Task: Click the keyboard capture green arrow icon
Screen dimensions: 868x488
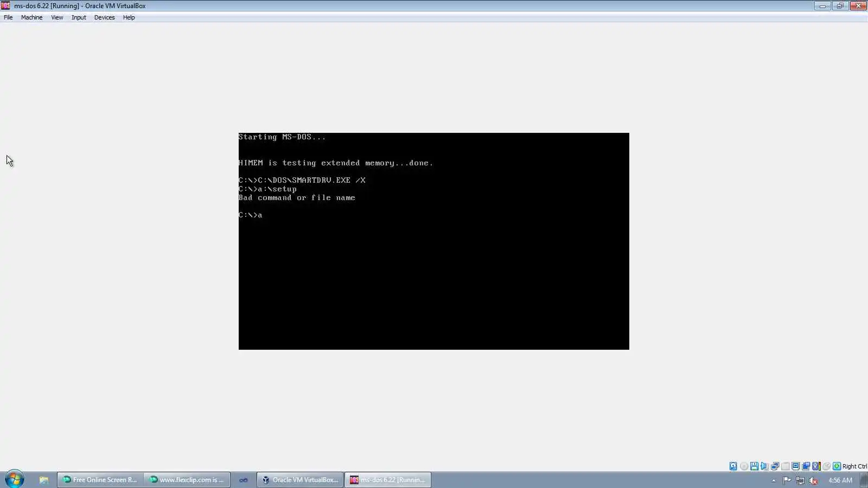Action: 837,466
